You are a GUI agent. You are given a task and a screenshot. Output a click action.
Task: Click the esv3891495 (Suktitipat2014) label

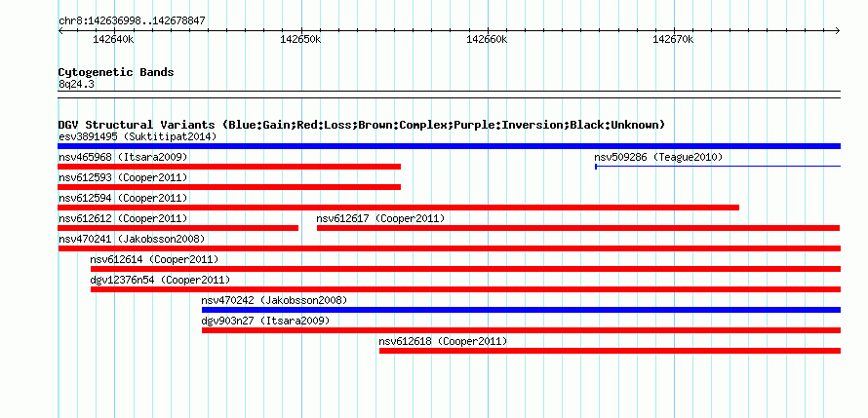138,136
